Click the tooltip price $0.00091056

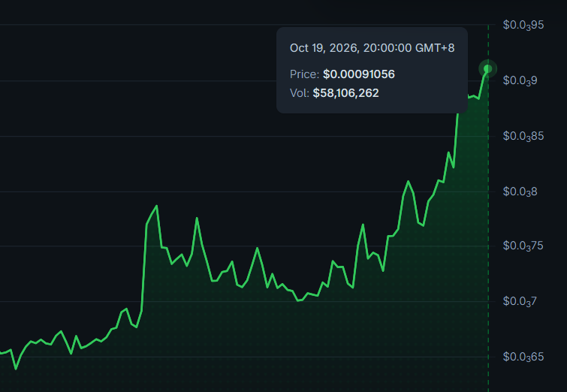(x=359, y=74)
